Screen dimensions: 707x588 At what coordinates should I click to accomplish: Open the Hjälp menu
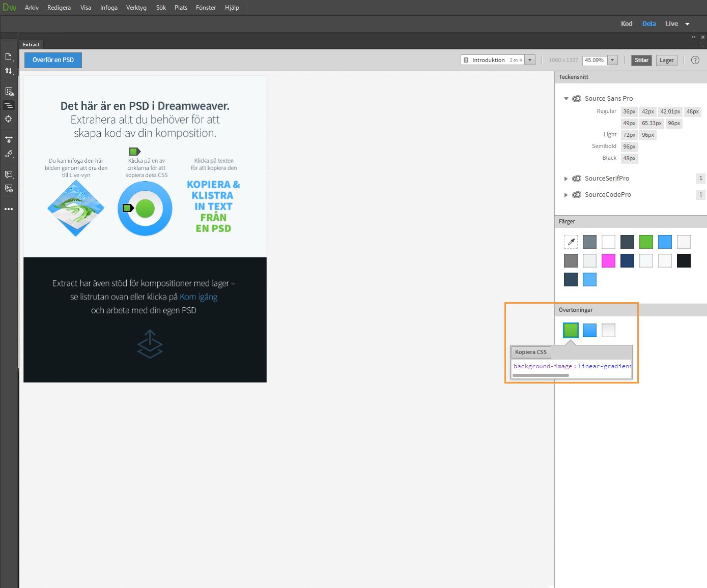pyautogui.click(x=232, y=8)
